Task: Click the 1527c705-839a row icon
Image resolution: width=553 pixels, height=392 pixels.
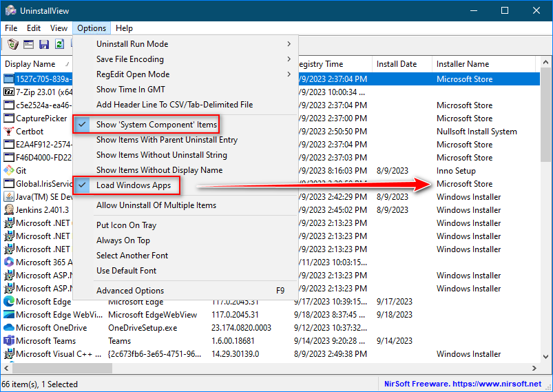Action: [9, 79]
